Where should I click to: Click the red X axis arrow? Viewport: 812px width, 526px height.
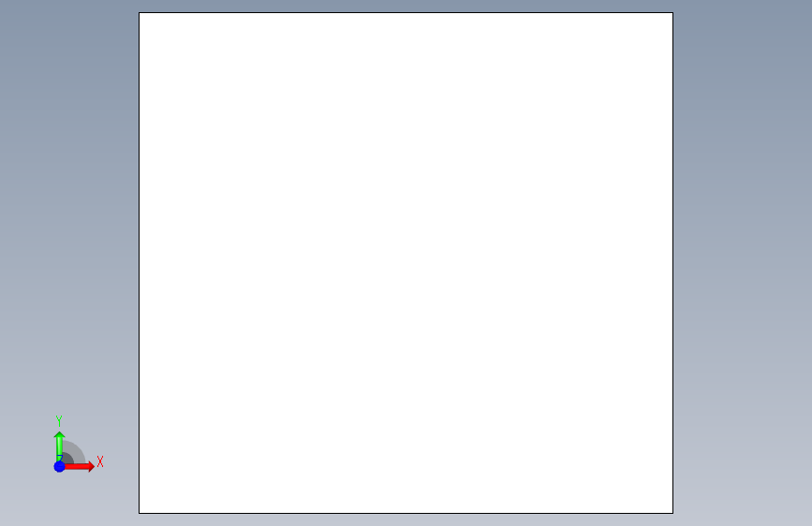79,466
